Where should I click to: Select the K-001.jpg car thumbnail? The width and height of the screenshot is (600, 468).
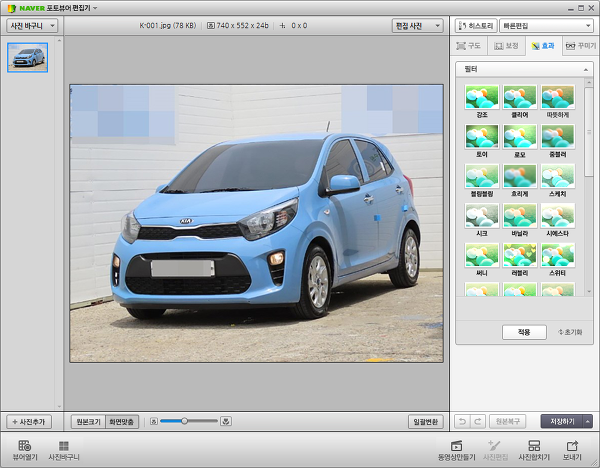click(28, 57)
